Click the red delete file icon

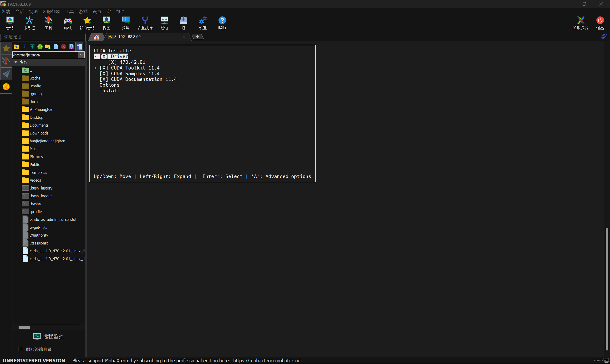[x=64, y=47]
